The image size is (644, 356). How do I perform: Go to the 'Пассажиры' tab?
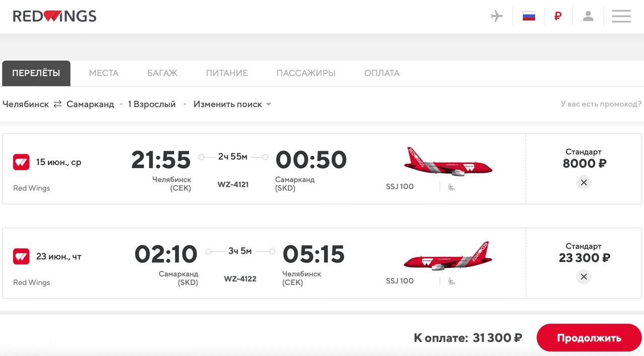(306, 73)
